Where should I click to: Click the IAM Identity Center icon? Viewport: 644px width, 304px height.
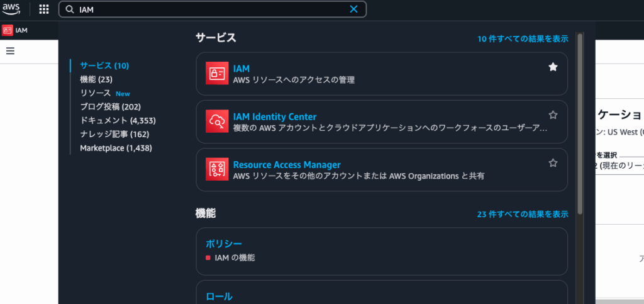tap(217, 121)
